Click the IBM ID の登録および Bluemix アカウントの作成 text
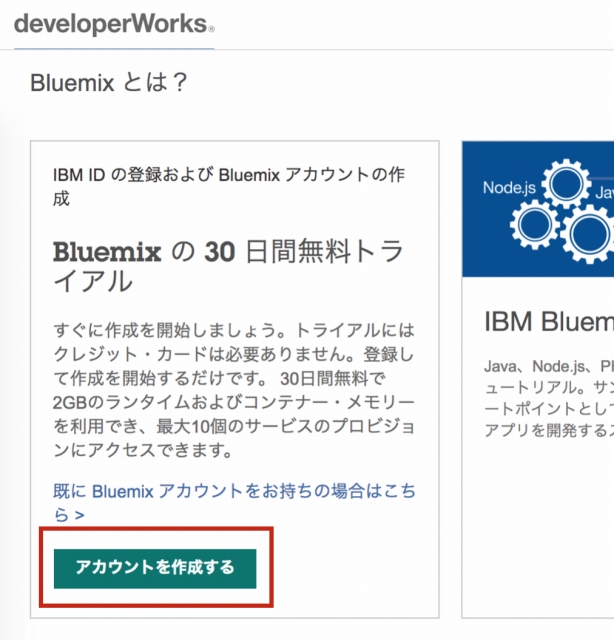This screenshot has width=614, height=640. click(x=229, y=187)
